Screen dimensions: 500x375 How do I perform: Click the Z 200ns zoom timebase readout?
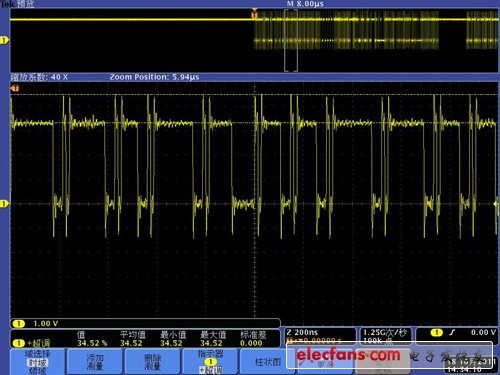(302, 332)
